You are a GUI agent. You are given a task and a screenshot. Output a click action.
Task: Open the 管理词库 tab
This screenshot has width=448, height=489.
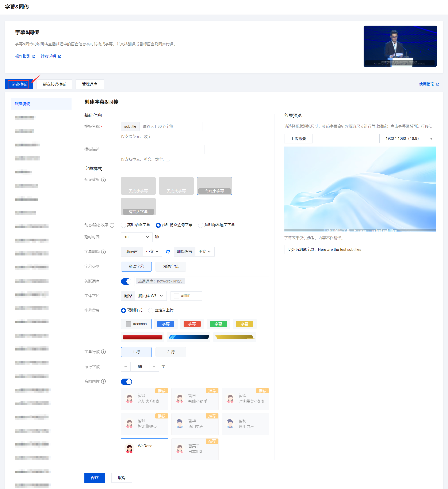pyautogui.click(x=89, y=84)
